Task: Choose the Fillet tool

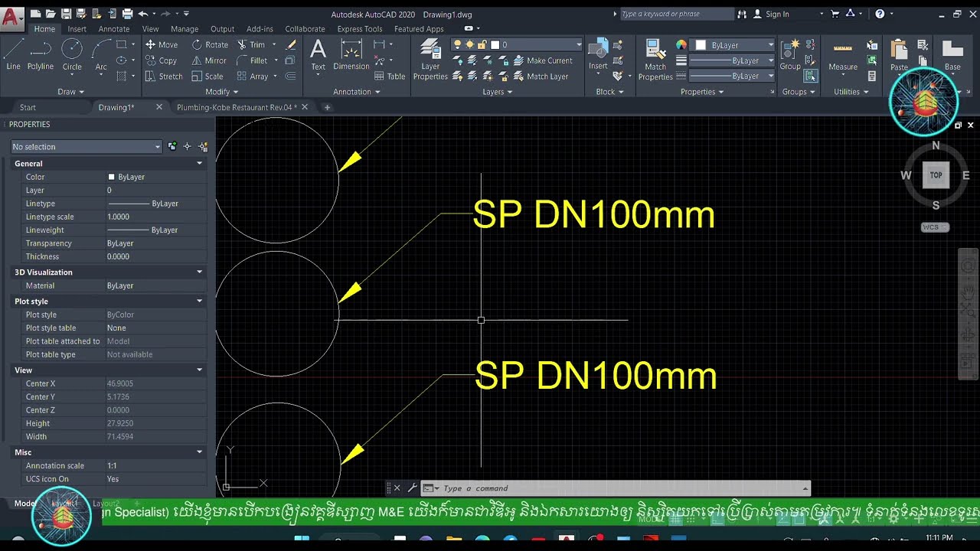Action: [x=253, y=60]
